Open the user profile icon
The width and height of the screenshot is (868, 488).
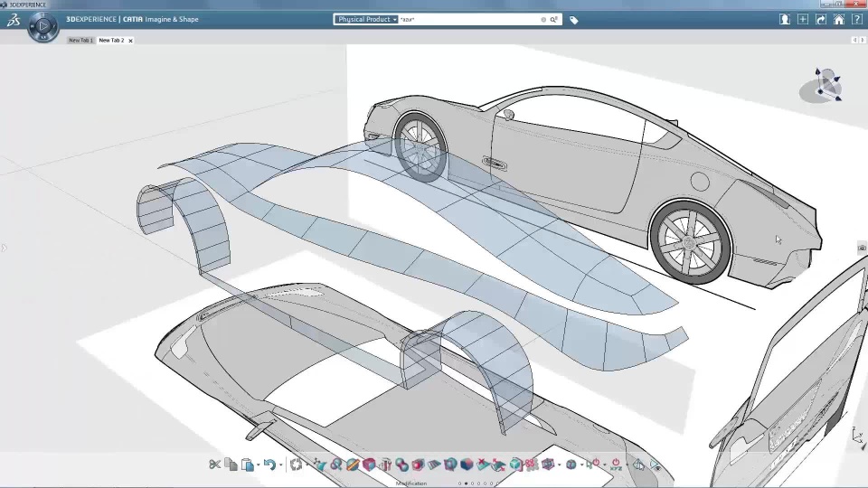[x=785, y=19]
